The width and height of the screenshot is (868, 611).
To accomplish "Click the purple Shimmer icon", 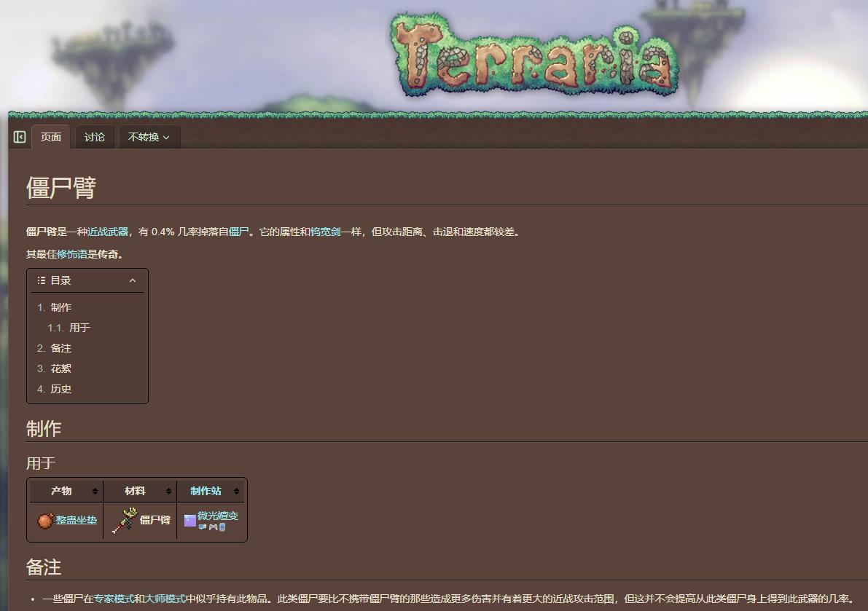I will [x=190, y=520].
